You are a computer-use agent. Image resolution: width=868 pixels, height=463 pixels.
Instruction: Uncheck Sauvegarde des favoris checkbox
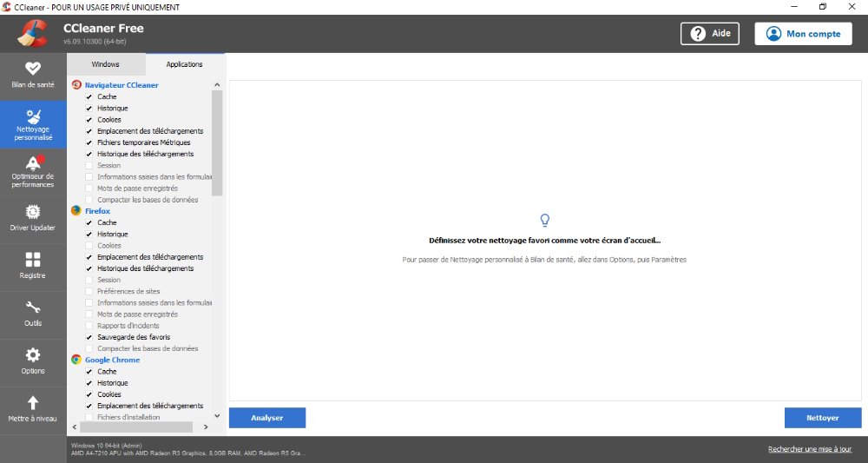coord(89,337)
